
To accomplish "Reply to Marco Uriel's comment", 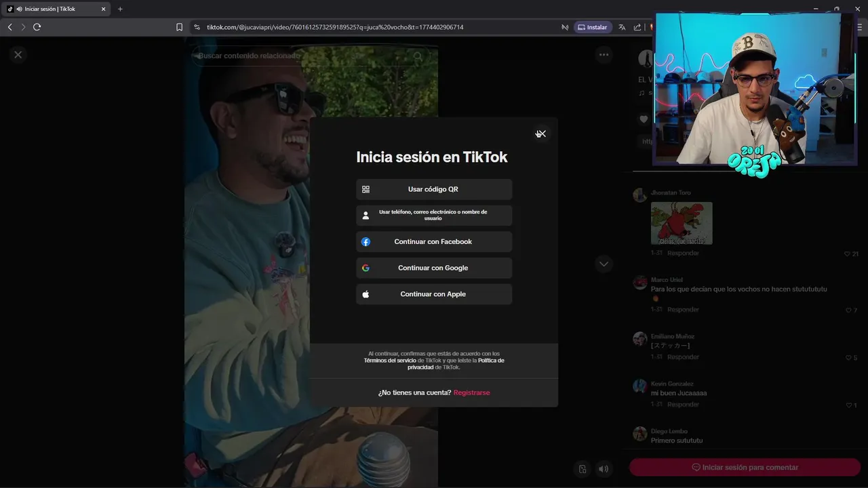I will (x=683, y=309).
